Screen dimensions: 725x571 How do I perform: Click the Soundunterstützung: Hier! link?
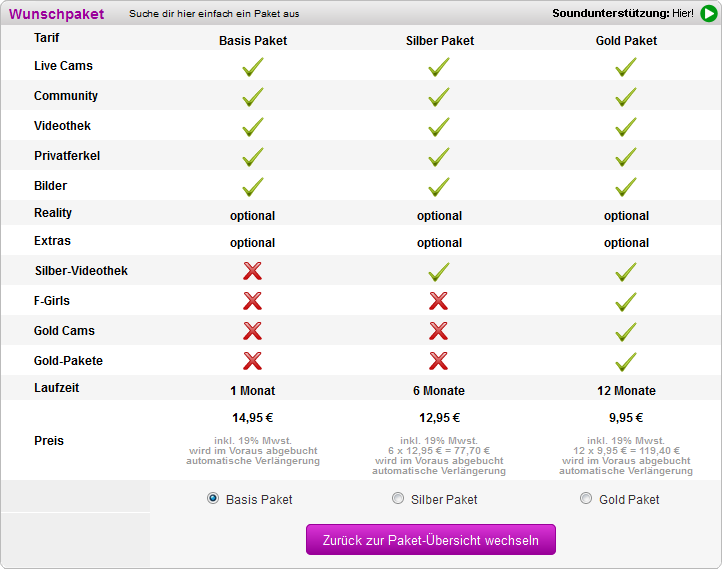(623, 13)
